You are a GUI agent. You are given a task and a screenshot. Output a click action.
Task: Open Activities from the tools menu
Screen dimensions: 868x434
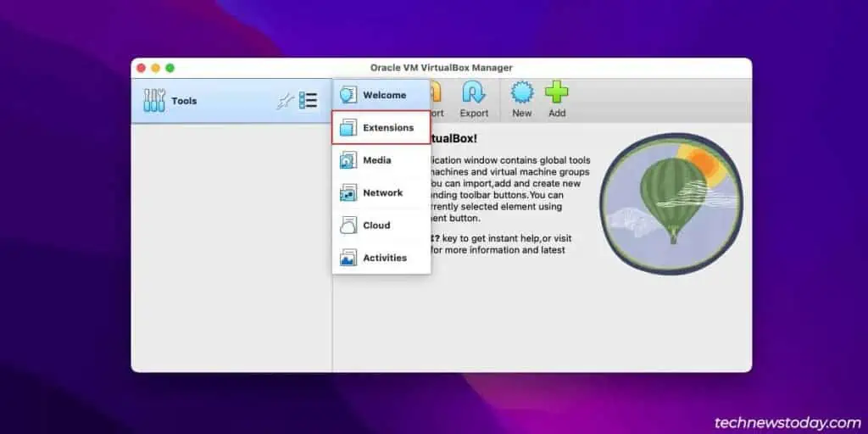click(x=381, y=258)
